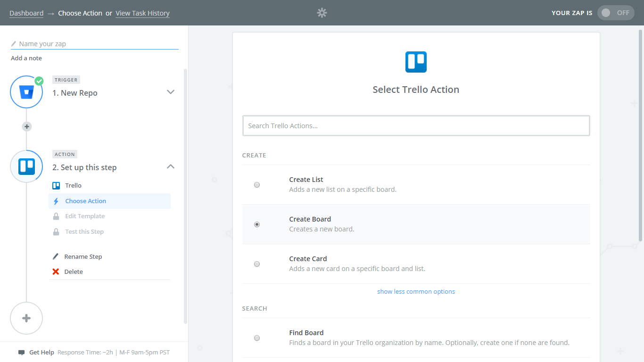Viewport: 644px width, 362px height.
Task: Click the small Trello icon beside Trello label
Action: tap(56, 185)
